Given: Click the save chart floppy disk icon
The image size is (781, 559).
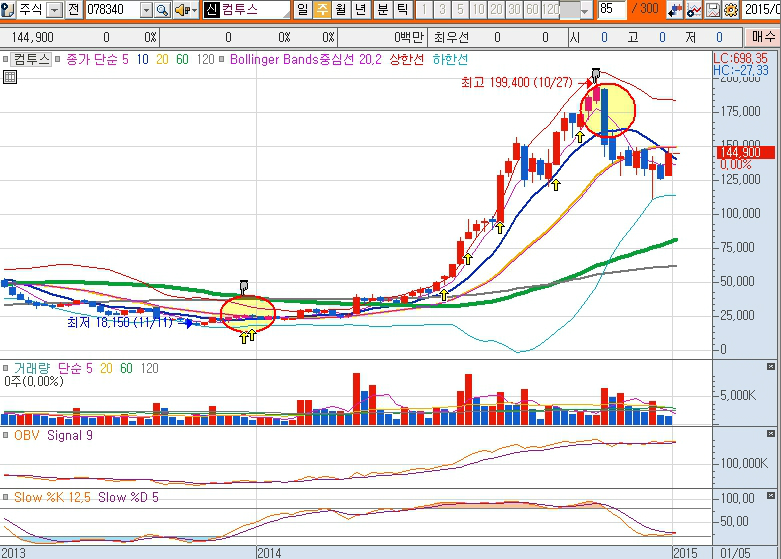Looking at the screenshot, I should pos(713,9).
